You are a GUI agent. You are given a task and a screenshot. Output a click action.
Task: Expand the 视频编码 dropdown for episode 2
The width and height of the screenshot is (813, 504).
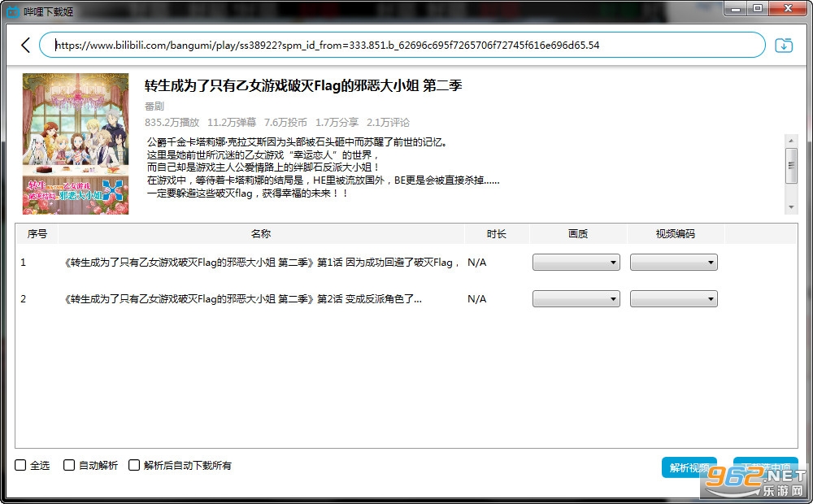pos(673,298)
